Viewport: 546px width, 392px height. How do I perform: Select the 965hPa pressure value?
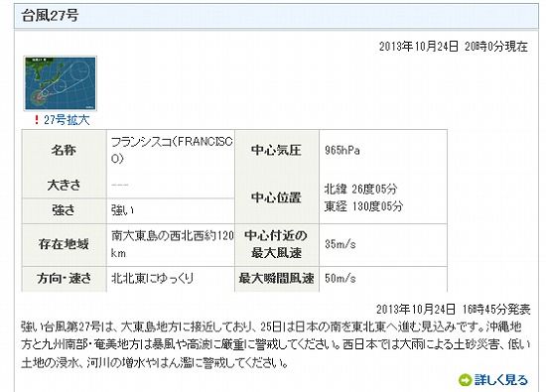(342, 151)
